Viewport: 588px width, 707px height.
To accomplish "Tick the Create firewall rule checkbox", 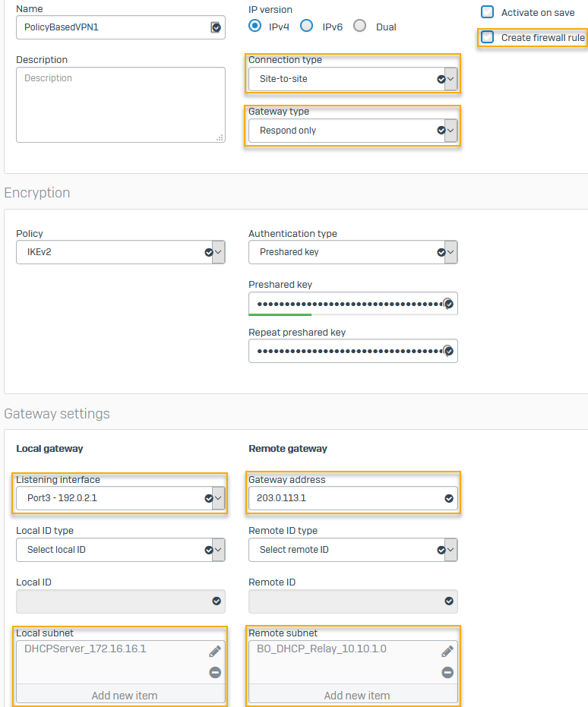I will click(488, 37).
